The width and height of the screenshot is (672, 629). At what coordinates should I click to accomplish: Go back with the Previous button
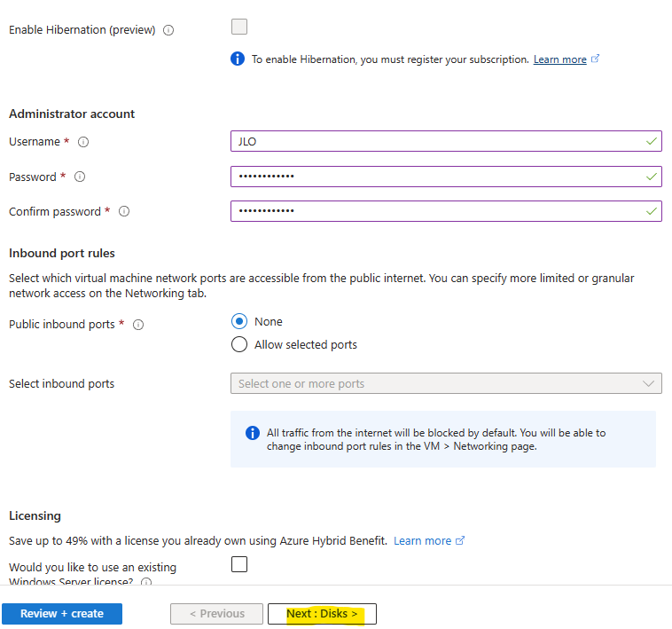[216, 614]
